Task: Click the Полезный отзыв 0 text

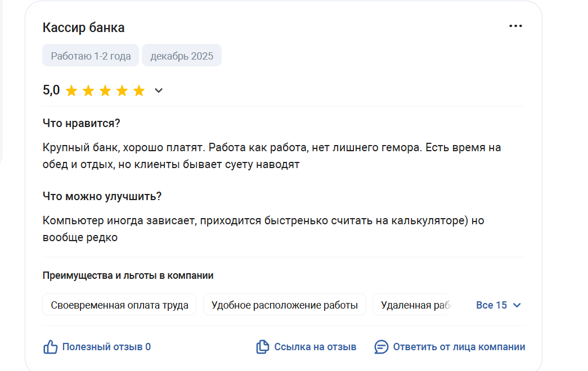Action: click(106, 347)
